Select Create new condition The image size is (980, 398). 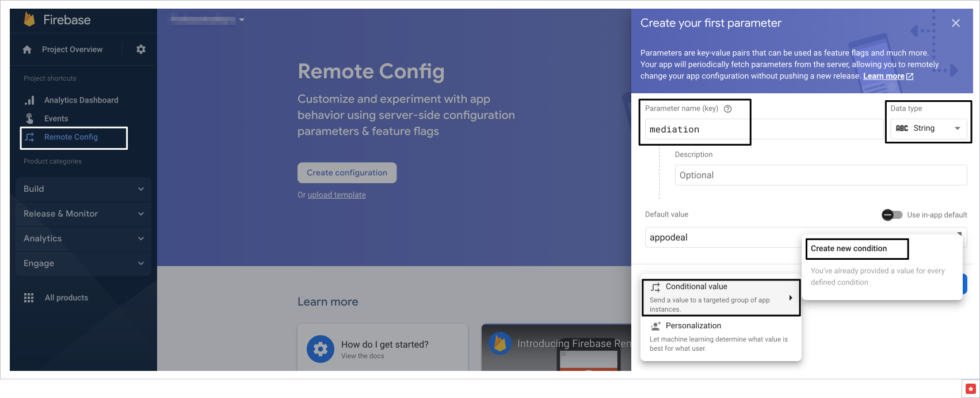pyautogui.click(x=849, y=249)
